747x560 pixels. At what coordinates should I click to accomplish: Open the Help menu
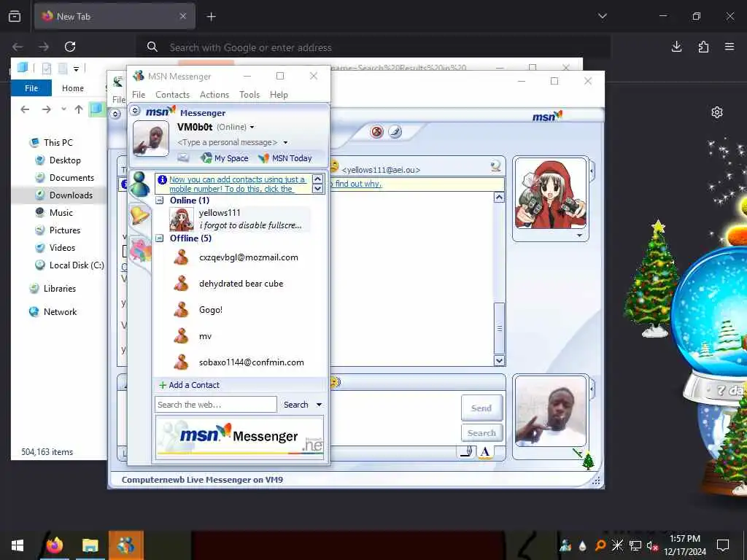coord(279,95)
